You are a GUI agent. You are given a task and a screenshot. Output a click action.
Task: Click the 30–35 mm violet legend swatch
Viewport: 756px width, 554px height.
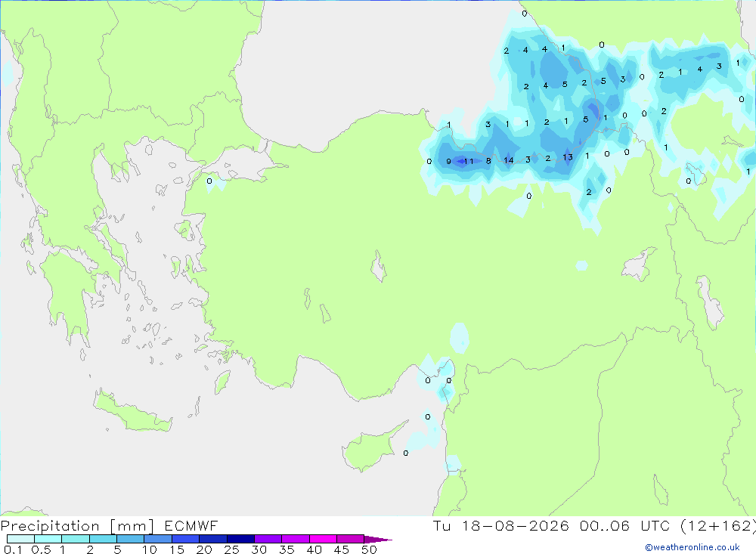tap(268, 539)
